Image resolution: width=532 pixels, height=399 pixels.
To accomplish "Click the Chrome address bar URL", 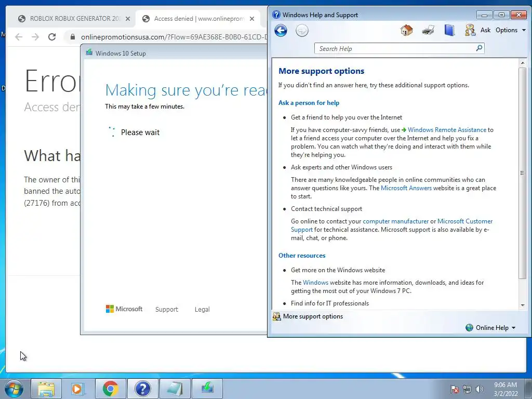I will pyautogui.click(x=174, y=37).
